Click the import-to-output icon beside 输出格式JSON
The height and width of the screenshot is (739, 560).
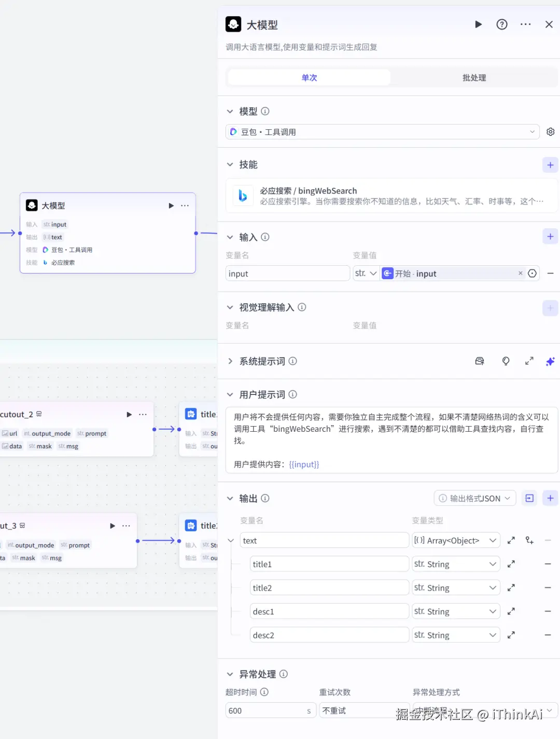coord(529,498)
